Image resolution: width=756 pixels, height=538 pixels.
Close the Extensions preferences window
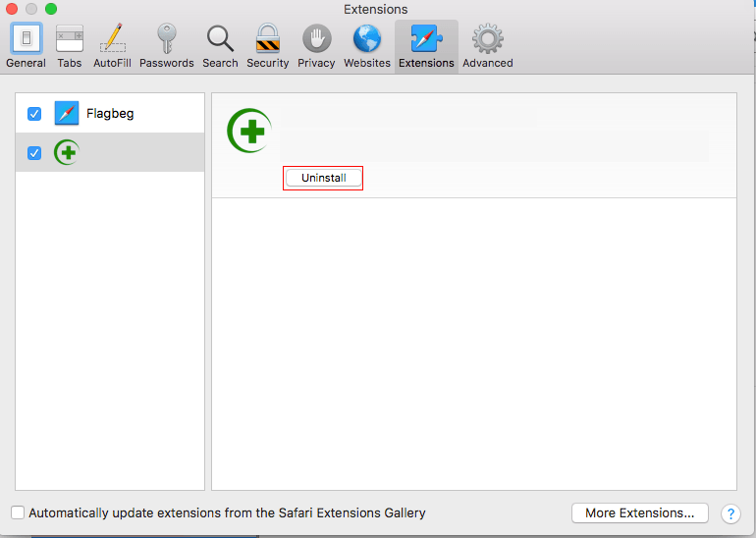click(x=12, y=9)
